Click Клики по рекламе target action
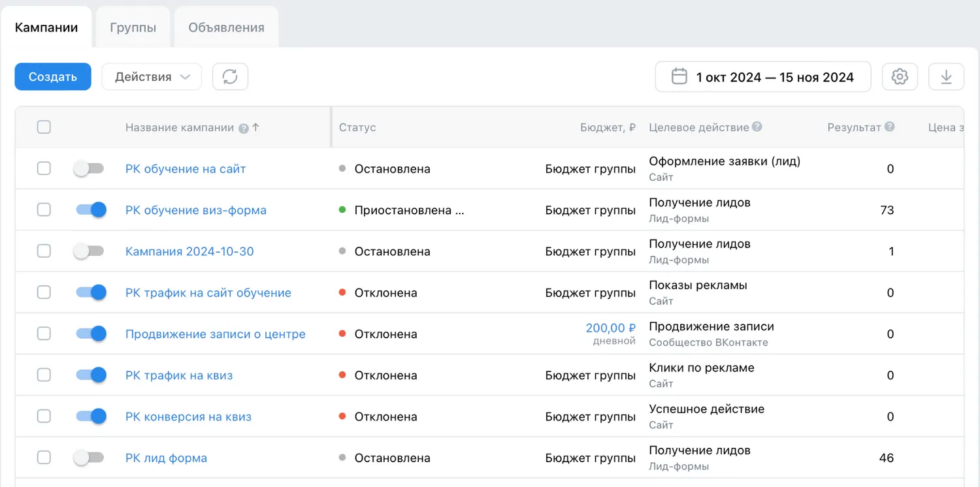Viewport: 980px width, 487px height. [702, 368]
